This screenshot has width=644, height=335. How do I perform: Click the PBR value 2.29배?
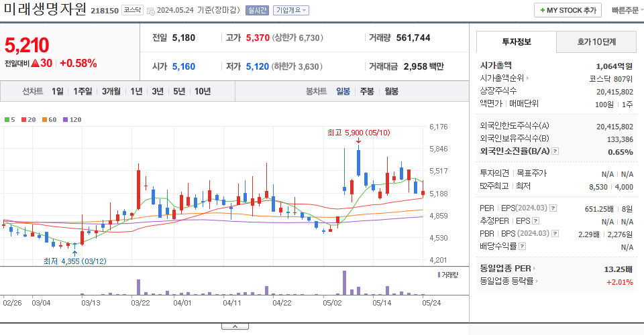[x=588, y=234]
